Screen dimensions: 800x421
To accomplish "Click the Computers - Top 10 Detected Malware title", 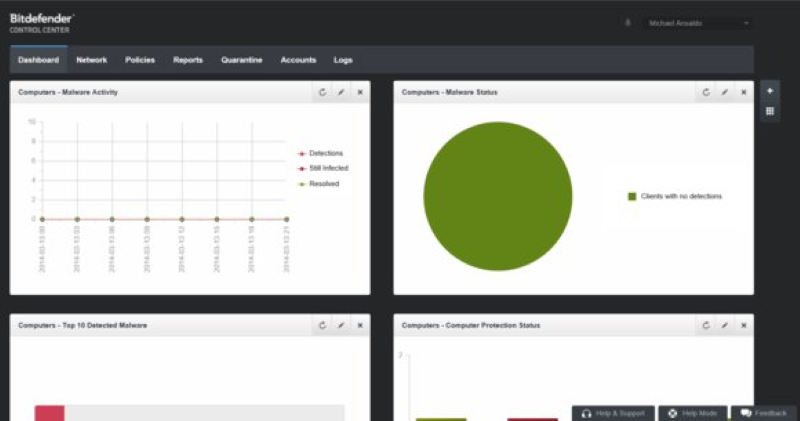I will pyautogui.click(x=82, y=325).
